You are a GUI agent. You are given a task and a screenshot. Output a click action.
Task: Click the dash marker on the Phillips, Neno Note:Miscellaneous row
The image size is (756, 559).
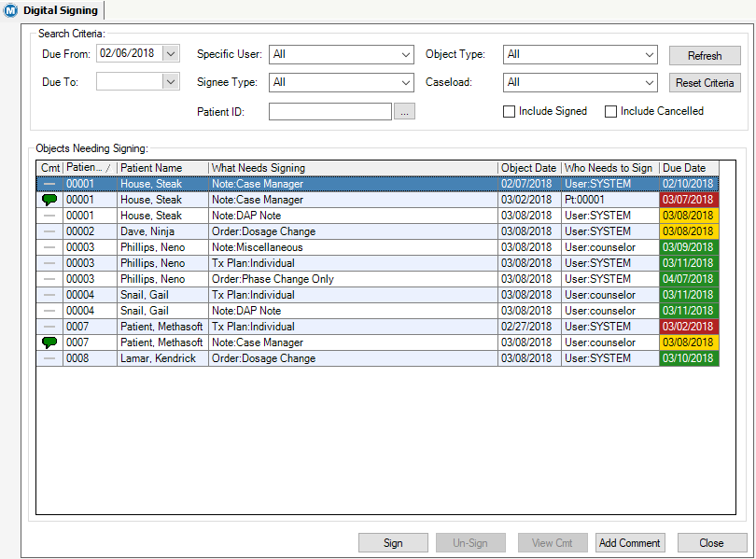pyautogui.click(x=49, y=247)
